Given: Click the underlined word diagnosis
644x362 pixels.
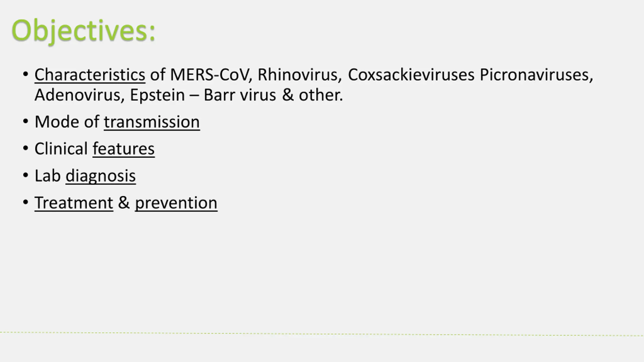Looking at the screenshot, I should click(x=101, y=176).
